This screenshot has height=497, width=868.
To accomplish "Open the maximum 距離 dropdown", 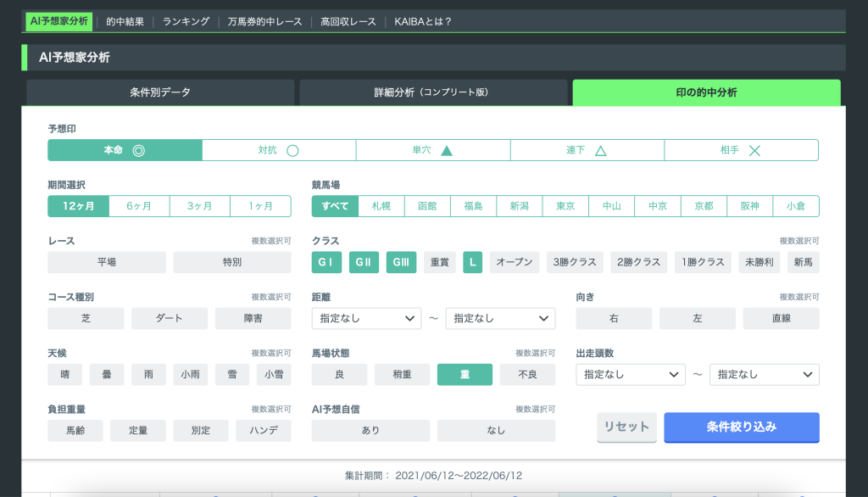I will point(500,319).
